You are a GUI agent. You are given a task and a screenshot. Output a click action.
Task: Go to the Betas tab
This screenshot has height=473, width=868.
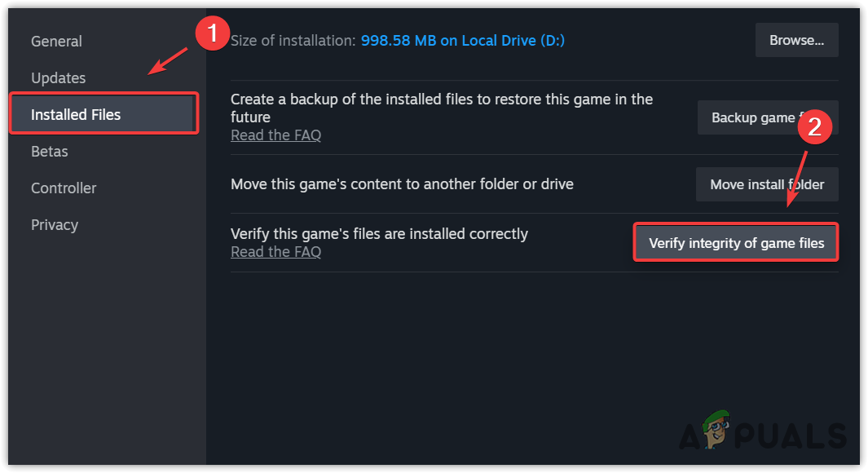(x=49, y=152)
